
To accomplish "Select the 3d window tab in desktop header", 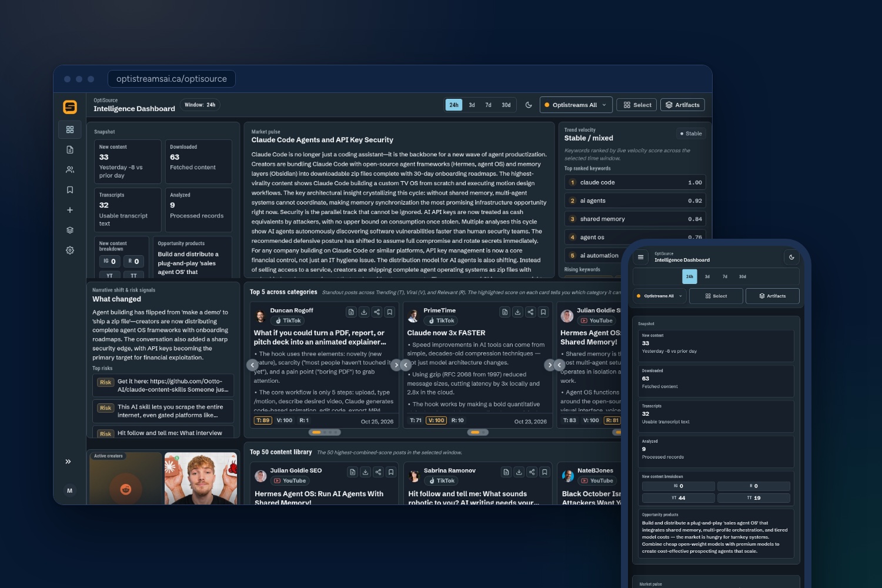I will 472,105.
